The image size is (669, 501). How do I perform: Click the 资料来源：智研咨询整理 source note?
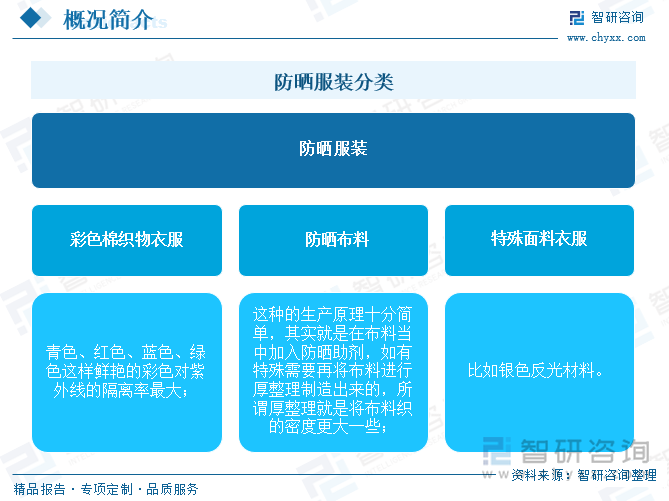click(x=584, y=475)
